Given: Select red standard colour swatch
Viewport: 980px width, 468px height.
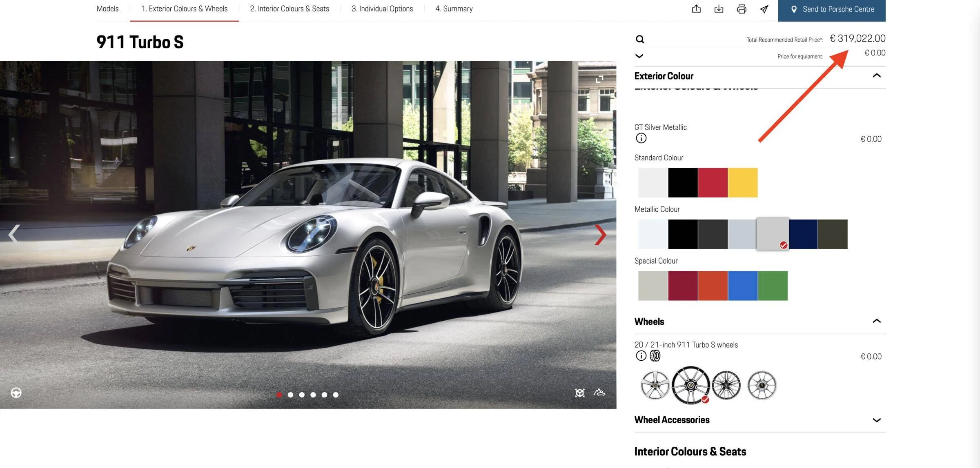Looking at the screenshot, I should [x=713, y=183].
